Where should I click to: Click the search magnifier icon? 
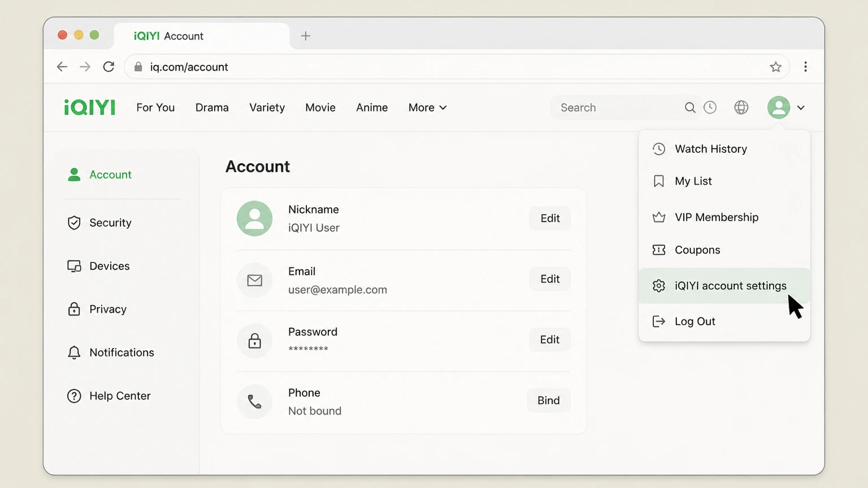click(x=690, y=107)
